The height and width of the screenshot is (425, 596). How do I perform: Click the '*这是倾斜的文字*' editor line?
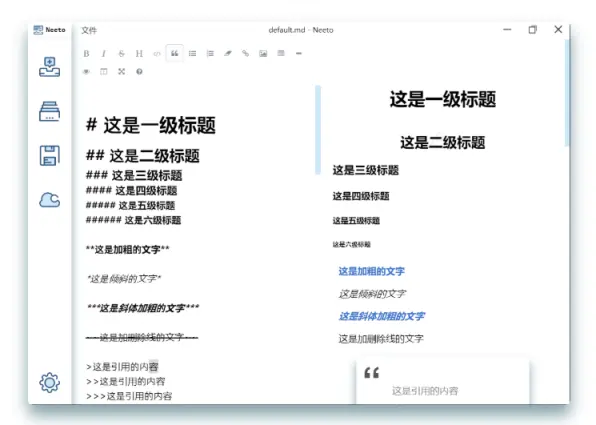point(124,279)
